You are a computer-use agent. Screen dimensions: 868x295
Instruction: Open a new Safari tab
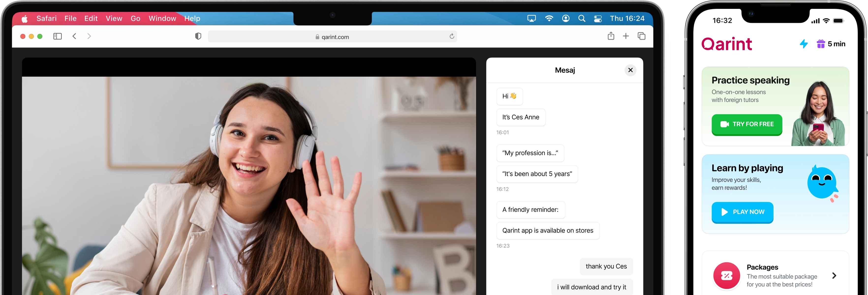pyautogui.click(x=626, y=36)
